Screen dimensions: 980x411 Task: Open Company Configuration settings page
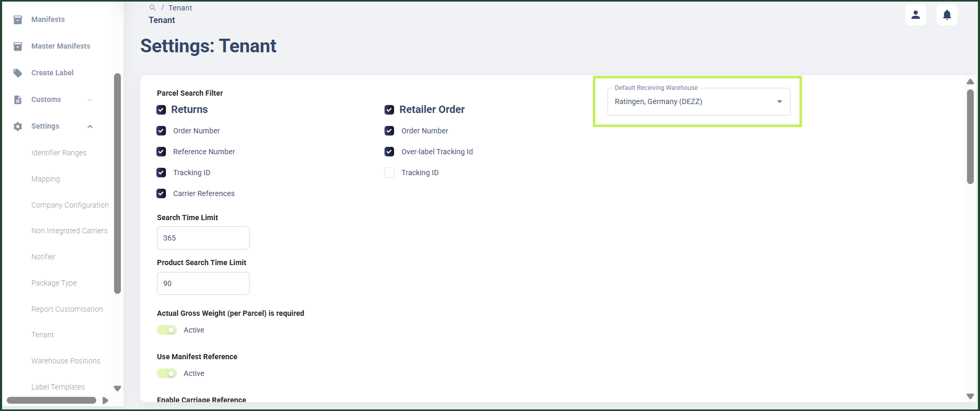tap(70, 205)
